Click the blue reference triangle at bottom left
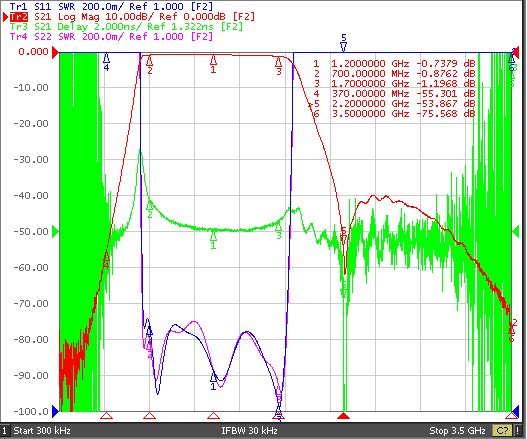 point(55,411)
